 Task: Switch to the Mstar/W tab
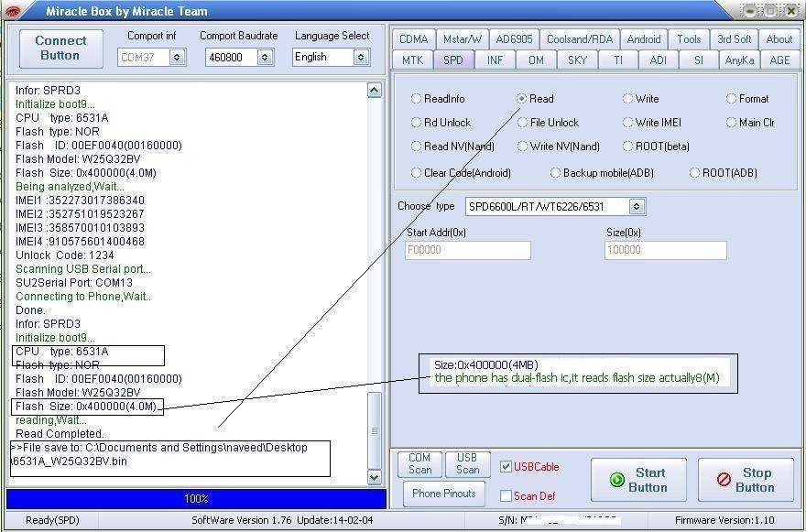tap(463, 39)
